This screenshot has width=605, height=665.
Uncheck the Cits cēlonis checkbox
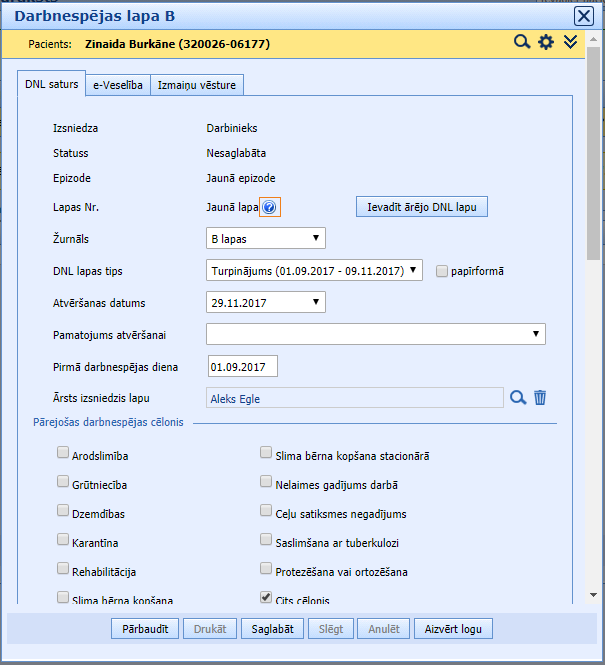pos(265,598)
